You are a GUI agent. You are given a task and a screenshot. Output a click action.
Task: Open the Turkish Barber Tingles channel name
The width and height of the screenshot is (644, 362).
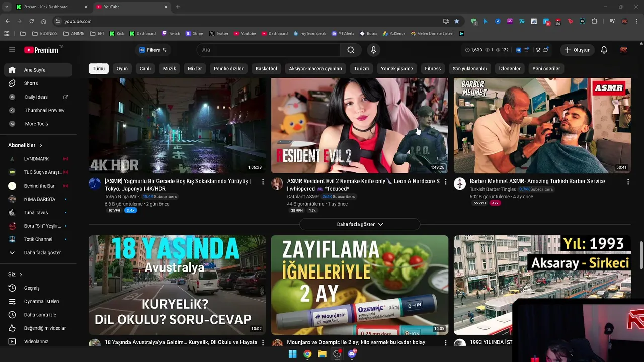pos(493,189)
